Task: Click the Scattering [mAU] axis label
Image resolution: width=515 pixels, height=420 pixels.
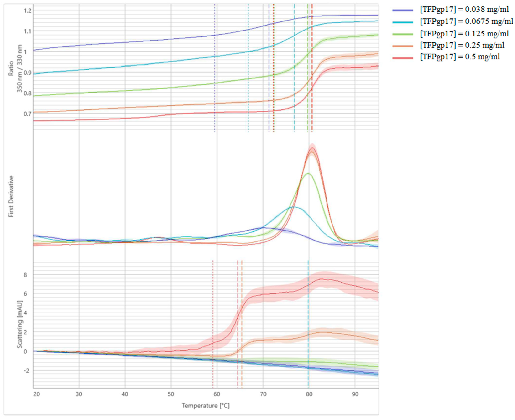Action: (20, 325)
